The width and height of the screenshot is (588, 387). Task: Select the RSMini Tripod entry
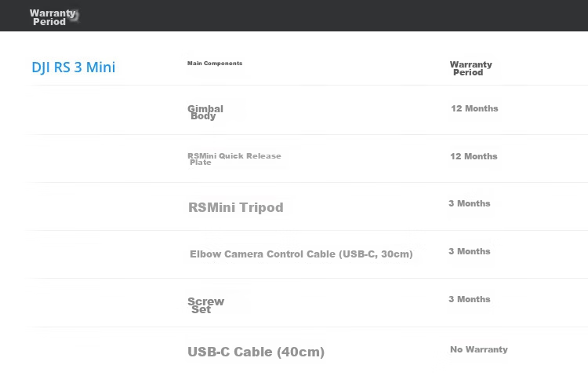pos(235,207)
